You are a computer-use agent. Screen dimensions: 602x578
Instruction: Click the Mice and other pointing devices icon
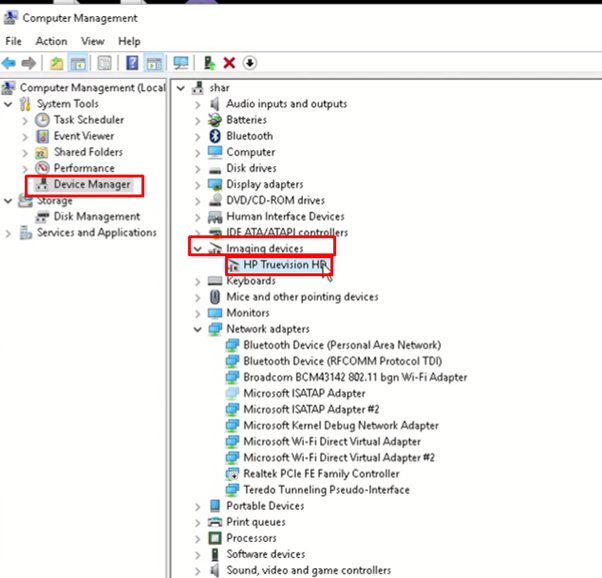pos(215,297)
